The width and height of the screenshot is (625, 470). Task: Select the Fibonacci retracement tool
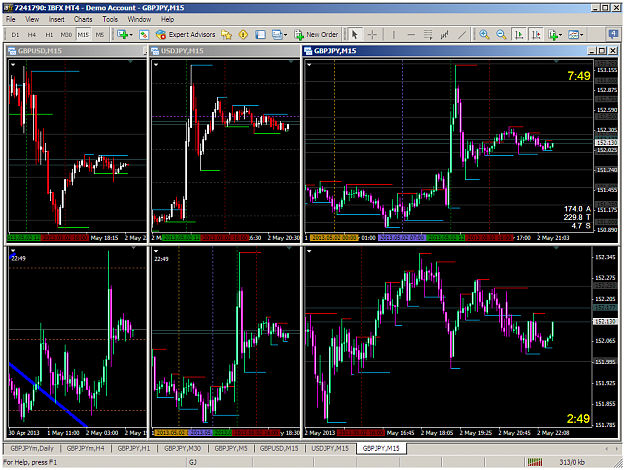(x=428, y=35)
